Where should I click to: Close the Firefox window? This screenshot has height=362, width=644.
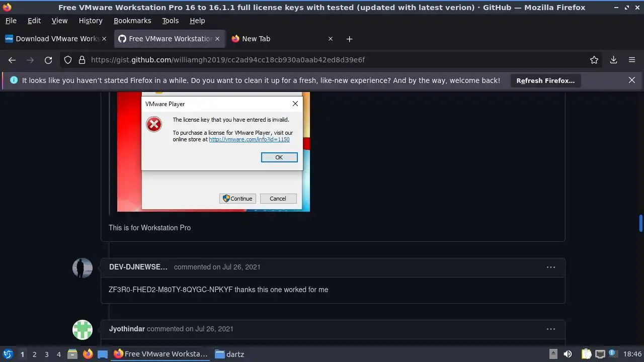click(x=637, y=8)
